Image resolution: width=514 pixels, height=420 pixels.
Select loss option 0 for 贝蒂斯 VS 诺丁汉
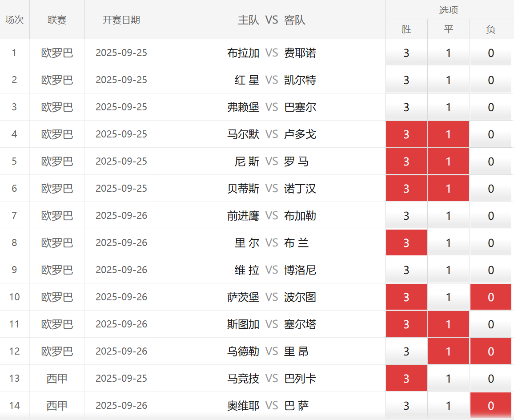coord(491,189)
